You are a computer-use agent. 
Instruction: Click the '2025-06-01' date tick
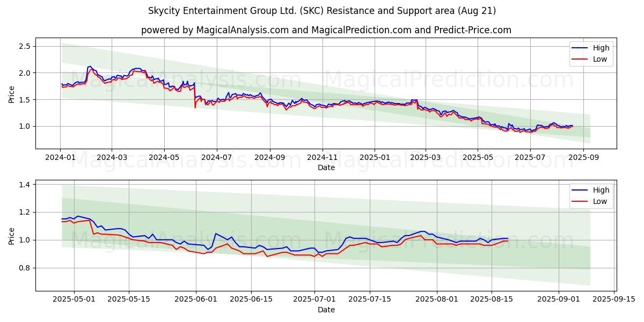(196, 300)
